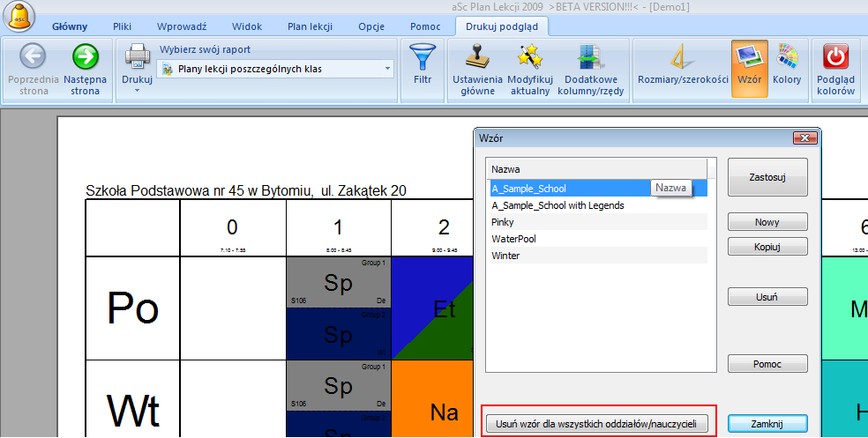Select the WaterPool template entry
The height and width of the screenshot is (438, 868).
tap(513, 239)
